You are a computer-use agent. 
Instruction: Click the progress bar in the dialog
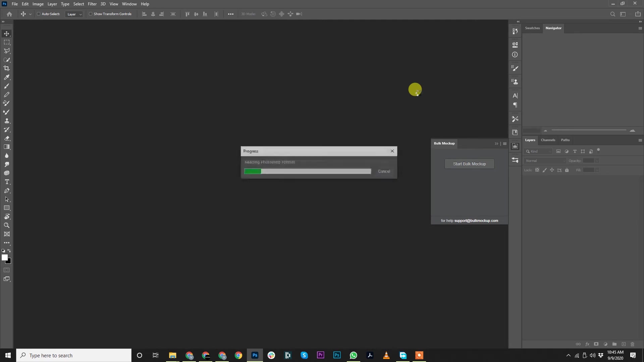coord(308,171)
